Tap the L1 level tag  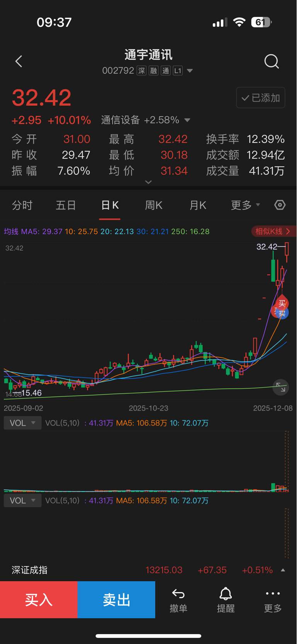click(178, 71)
